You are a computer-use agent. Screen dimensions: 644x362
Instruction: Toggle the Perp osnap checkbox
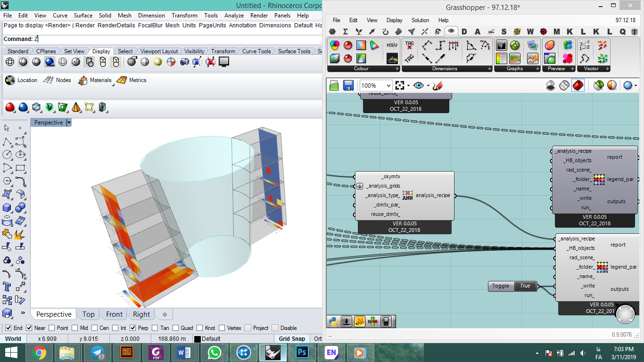[133, 328]
